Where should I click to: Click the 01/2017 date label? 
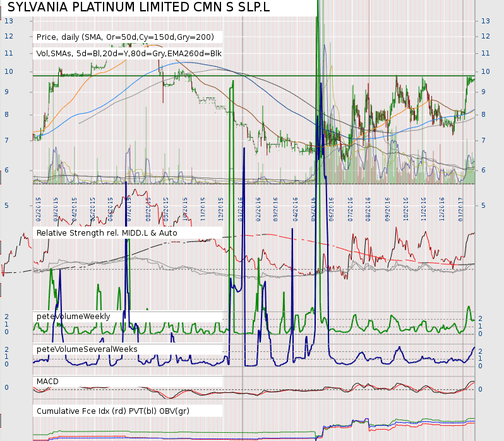pos(460,209)
